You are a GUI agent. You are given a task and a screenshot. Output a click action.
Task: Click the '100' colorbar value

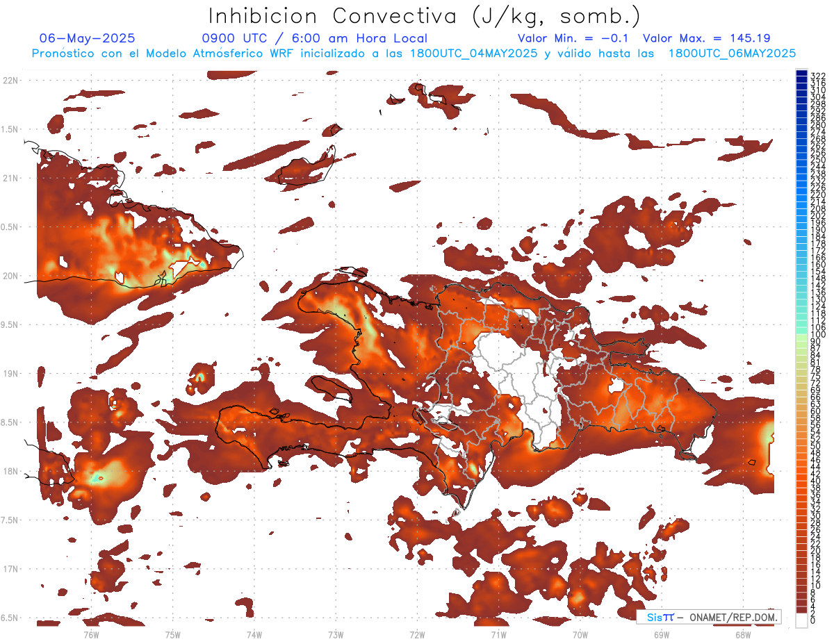point(817,334)
